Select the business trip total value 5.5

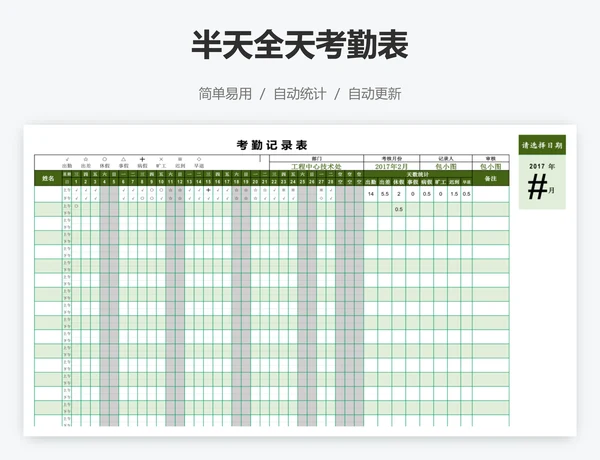385,194
